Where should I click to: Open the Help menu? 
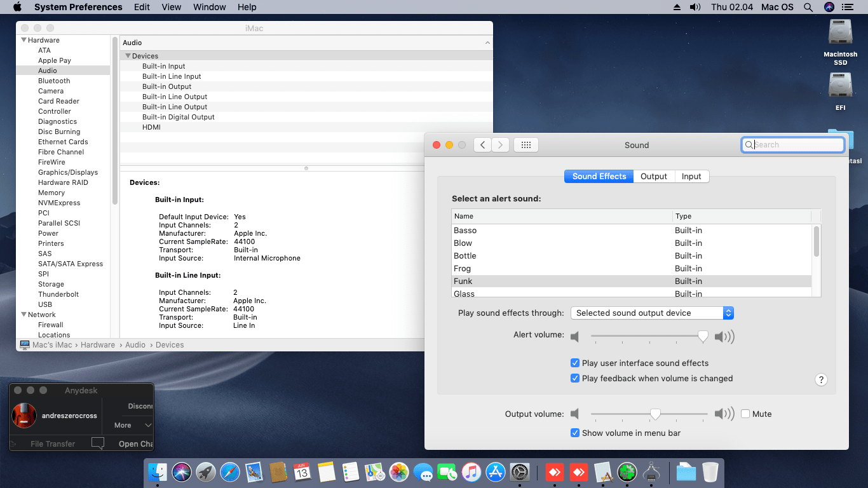247,7
